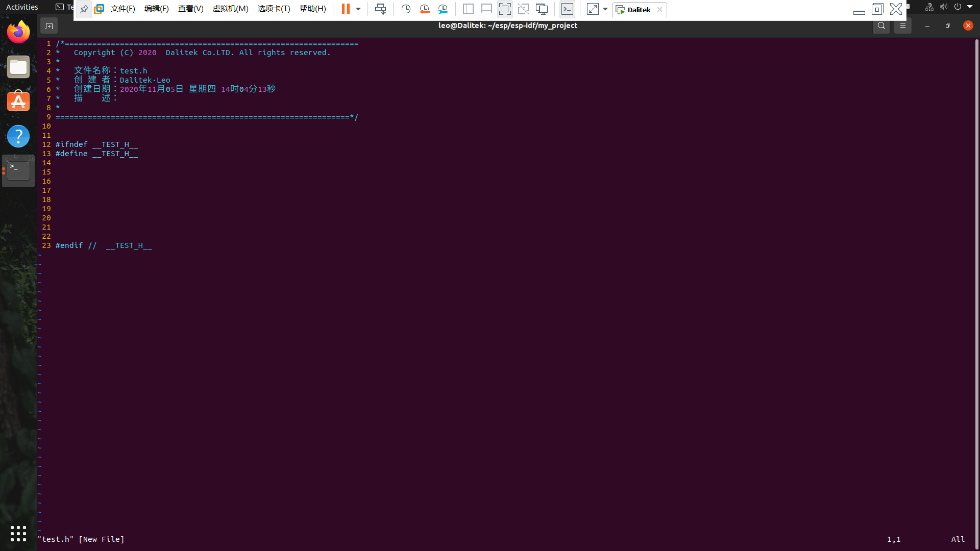Open the VMware console view icon
980x551 pixels.
(567, 9)
